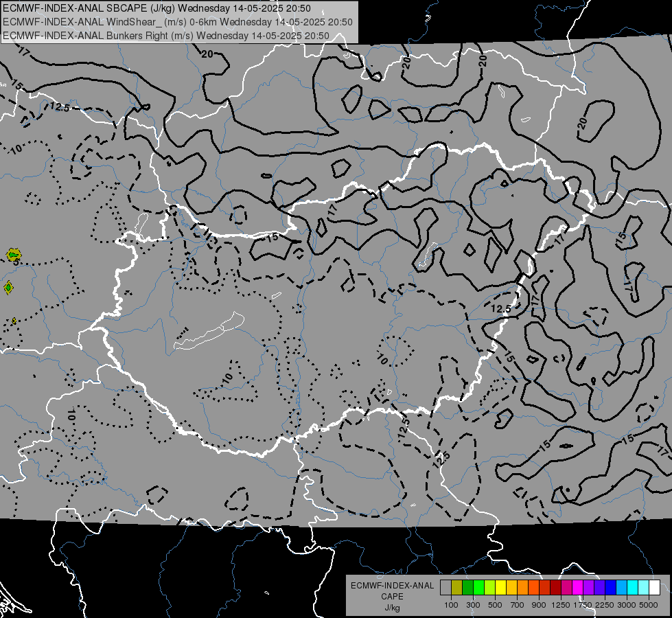
Task: Click the legend label 300
Action: 473,605
